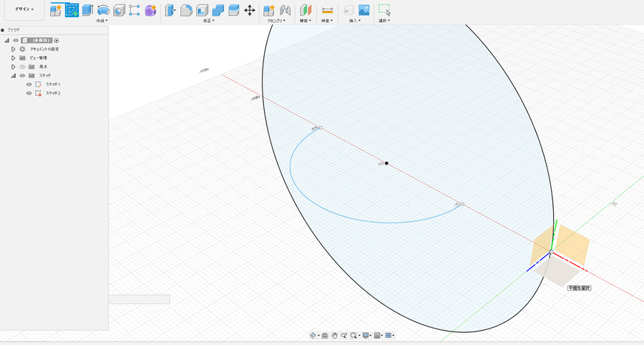The width and height of the screenshot is (644, 345).
Task: Click the Orbit navigation icon
Action: coord(313,335)
